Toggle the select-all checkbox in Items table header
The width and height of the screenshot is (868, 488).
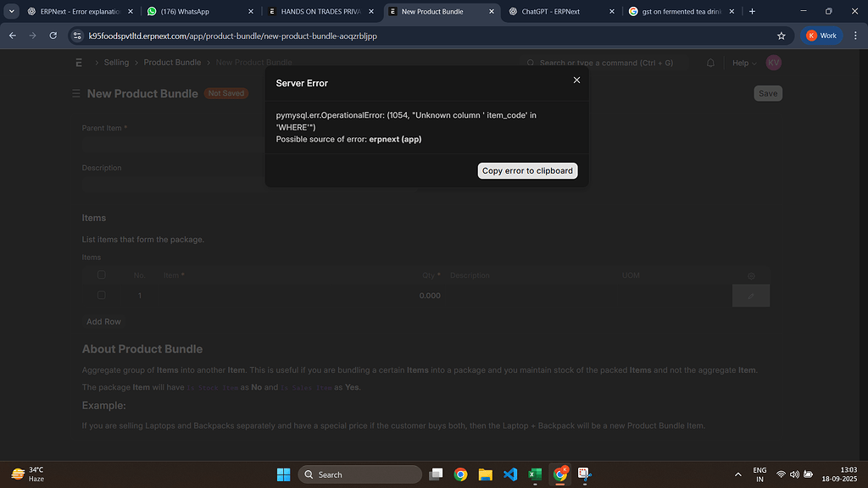[x=102, y=275]
